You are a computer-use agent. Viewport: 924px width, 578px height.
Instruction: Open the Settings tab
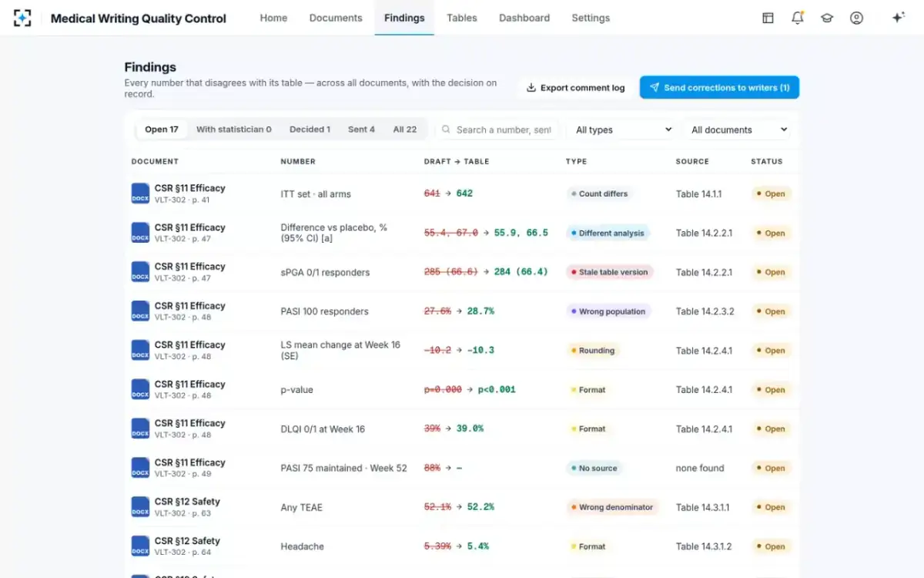591,18
